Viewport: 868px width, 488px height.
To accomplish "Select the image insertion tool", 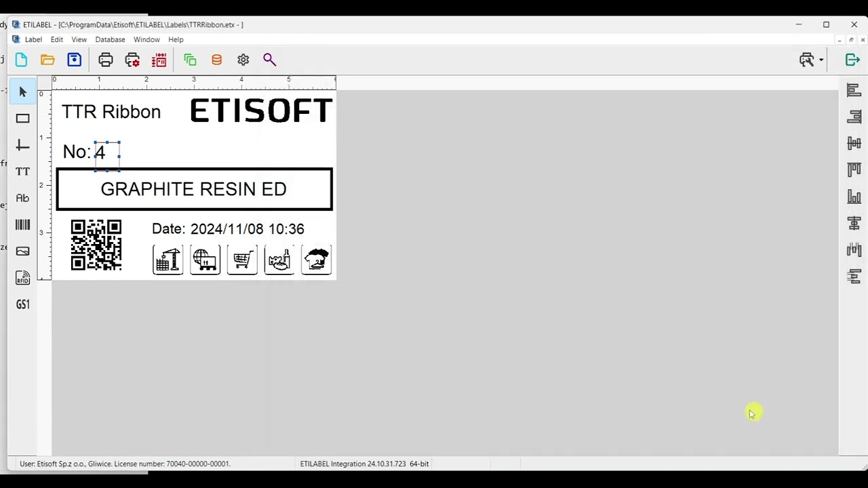I will point(22,251).
